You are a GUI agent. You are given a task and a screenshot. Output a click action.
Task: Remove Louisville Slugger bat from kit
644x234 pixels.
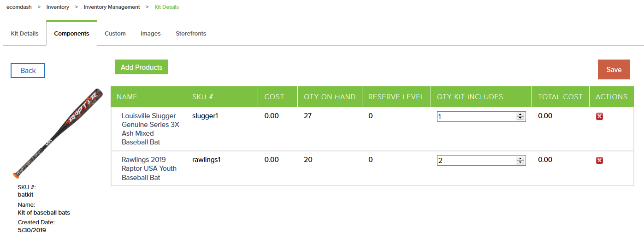click(599, 116)
